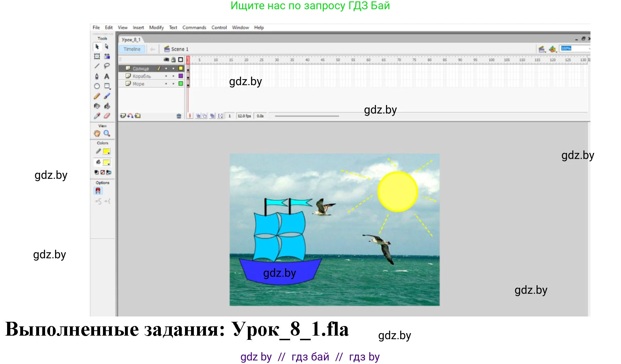Delete layer using the trash icon
The height and width of the screenshot is (364, 621).
179,116
